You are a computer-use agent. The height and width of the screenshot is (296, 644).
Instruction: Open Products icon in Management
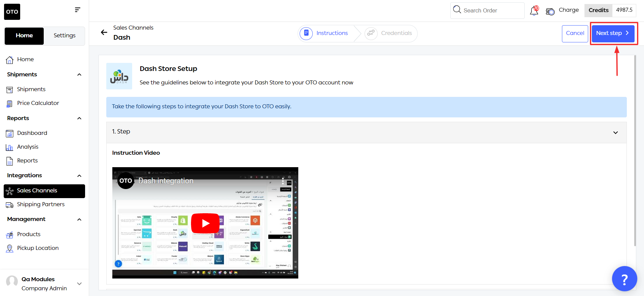(x=9, y=235)
